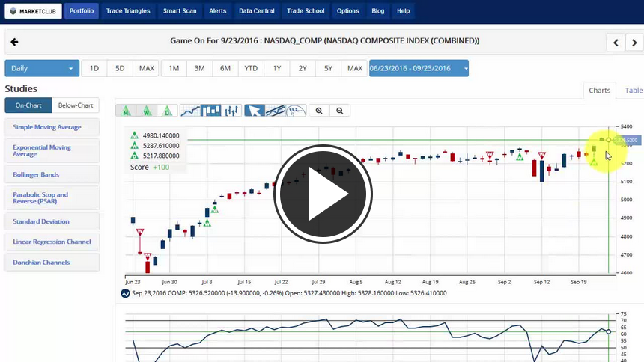Play the video overlay
644x362 pixels.
323,195
